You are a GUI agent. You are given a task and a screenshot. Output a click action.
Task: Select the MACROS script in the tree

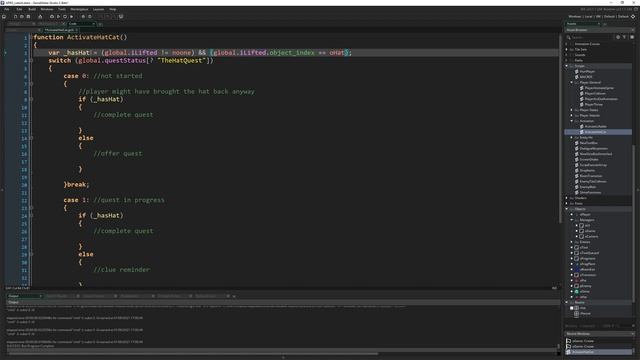point(586,77)
